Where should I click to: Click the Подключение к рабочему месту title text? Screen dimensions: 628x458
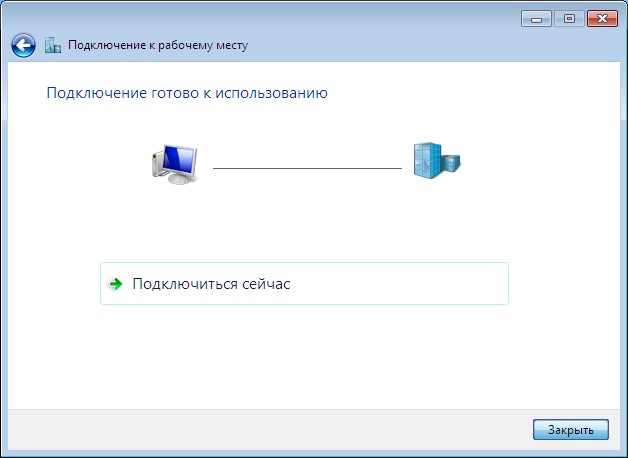coord(158,45)
